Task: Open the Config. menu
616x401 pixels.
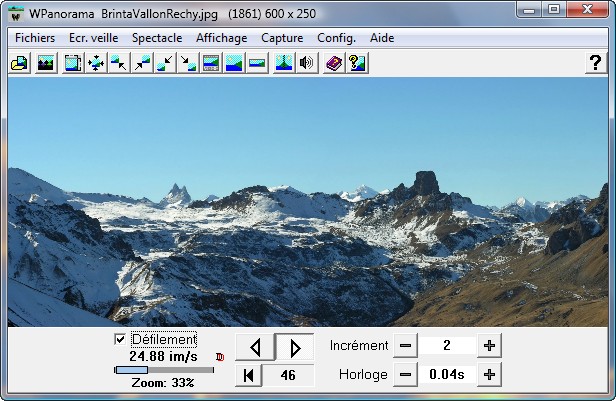Action: 337,38
